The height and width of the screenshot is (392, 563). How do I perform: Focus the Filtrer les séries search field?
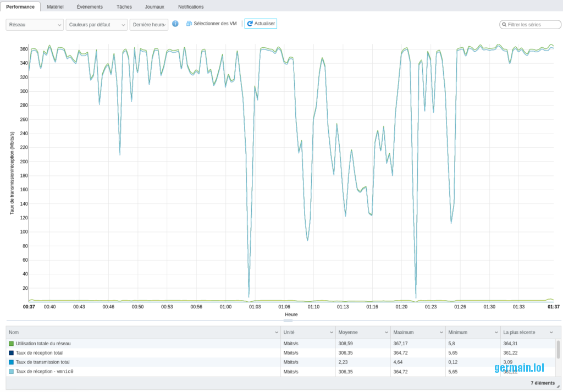point(531,25)
